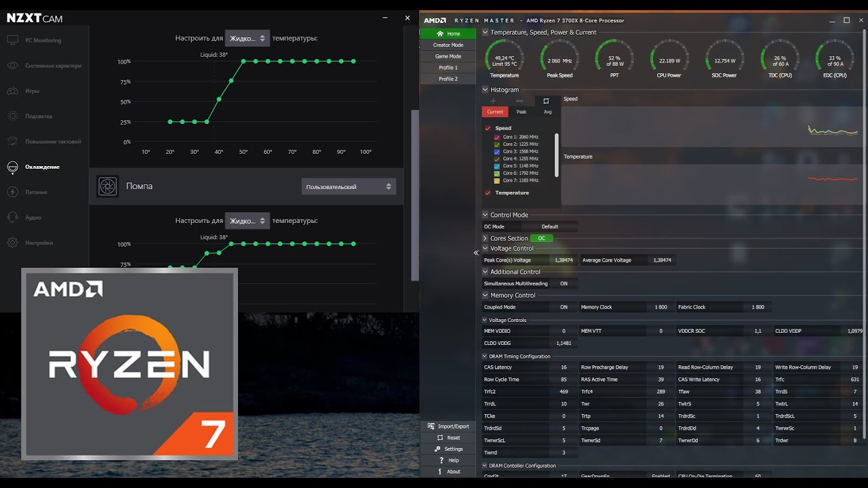Click Home icon in Ryzen Master
The width and height of the screenshot is (868, 488).
(440, 34)
